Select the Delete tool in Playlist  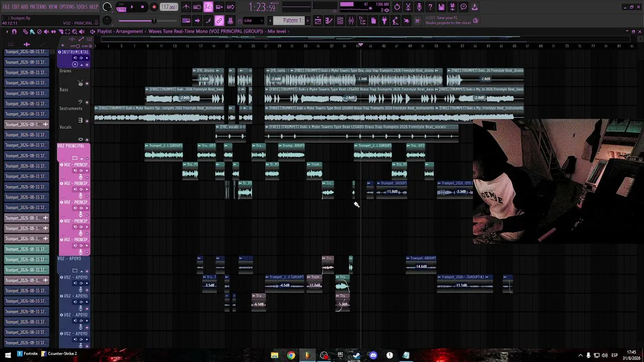tap(39, 32)
